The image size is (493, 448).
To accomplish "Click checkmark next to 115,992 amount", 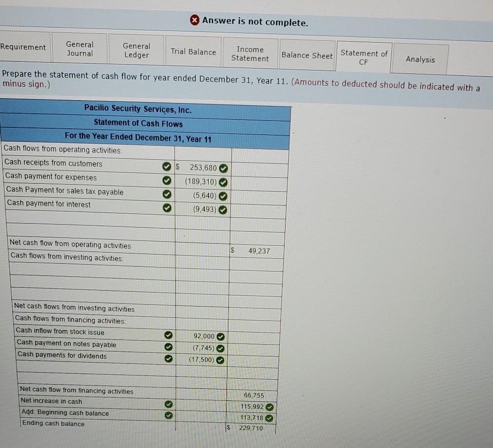I will point(270,407).
